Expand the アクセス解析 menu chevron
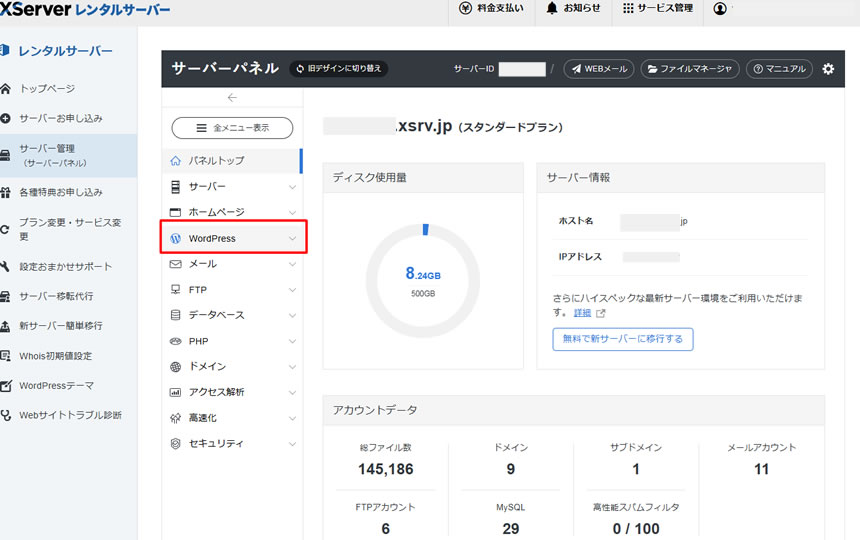860x540 pixels. [x=292, y=393]
